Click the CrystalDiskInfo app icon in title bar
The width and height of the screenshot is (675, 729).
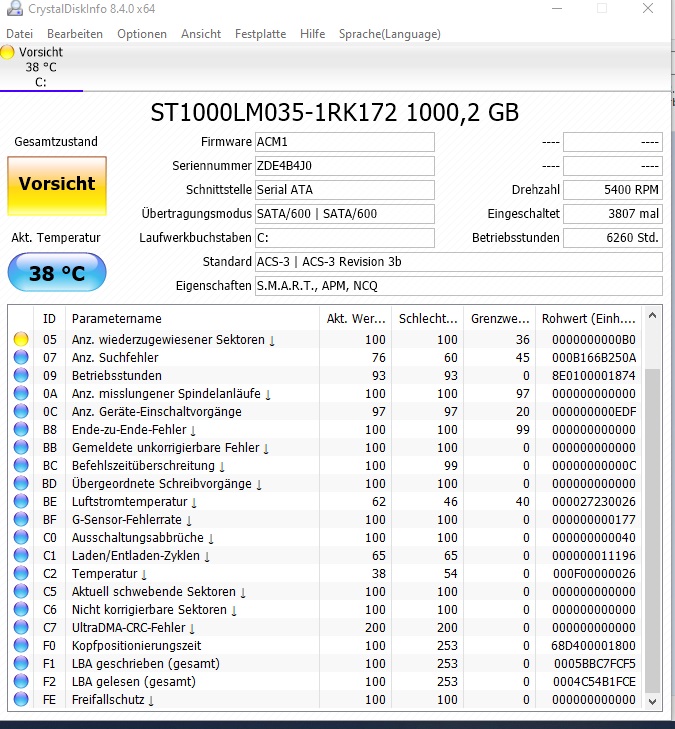click(14, 8)
